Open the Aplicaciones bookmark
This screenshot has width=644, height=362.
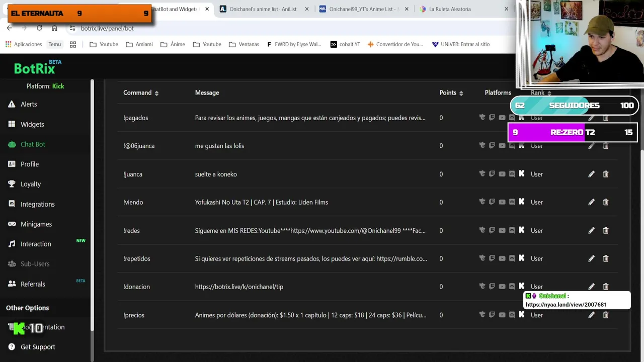24,44
